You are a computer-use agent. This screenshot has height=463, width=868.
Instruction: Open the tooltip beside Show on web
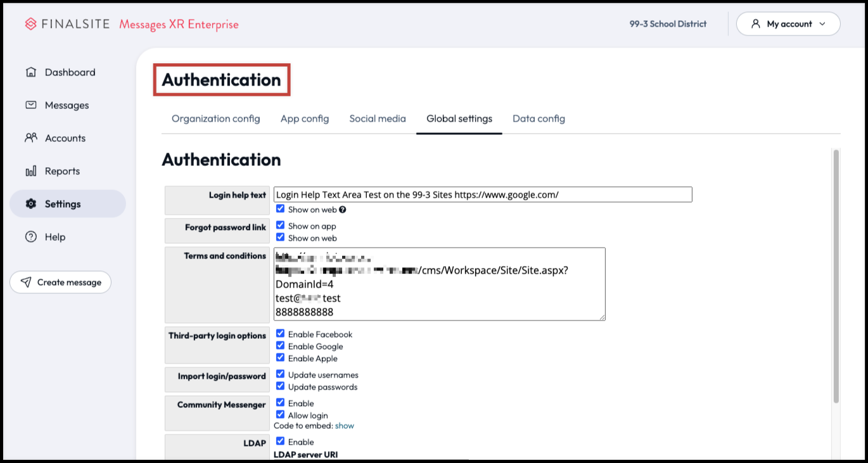click(342, 209)
